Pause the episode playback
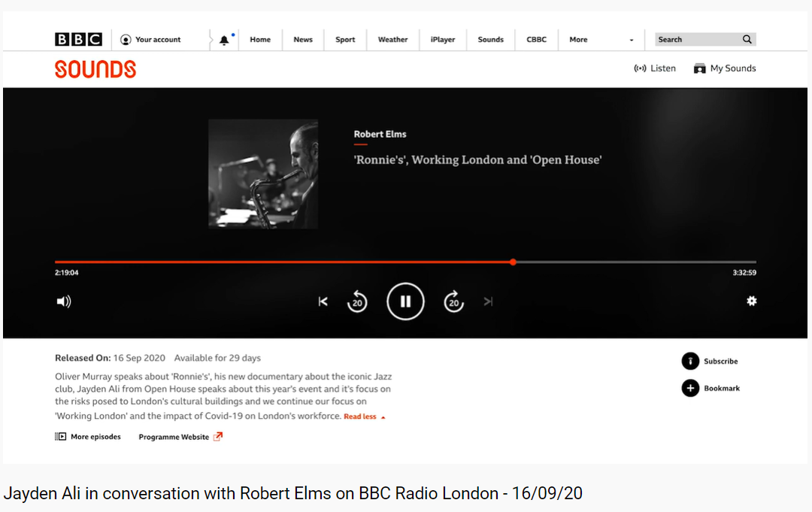812x512 pixels. tap(405, 301)
